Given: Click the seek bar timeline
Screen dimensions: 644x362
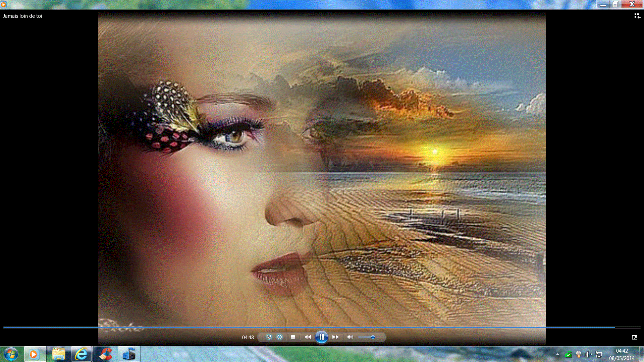Looking at the screenshot, I should (x=322, y=327).
